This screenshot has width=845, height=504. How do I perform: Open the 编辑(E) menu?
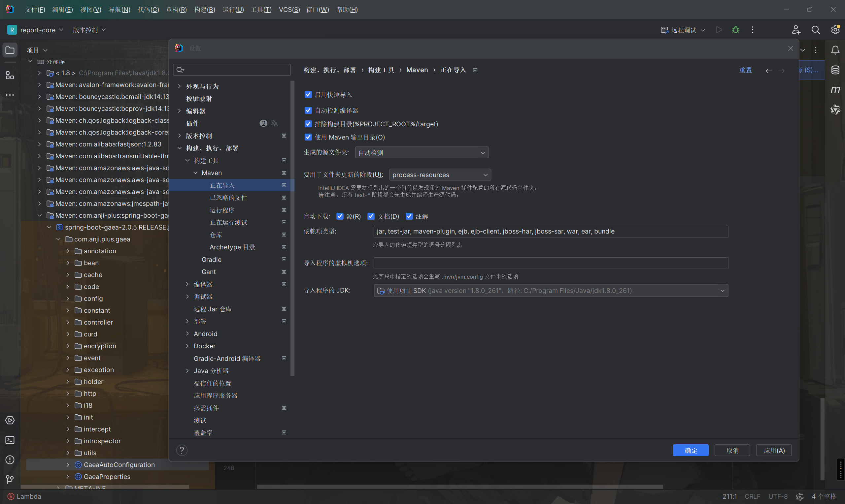[62, 10]
